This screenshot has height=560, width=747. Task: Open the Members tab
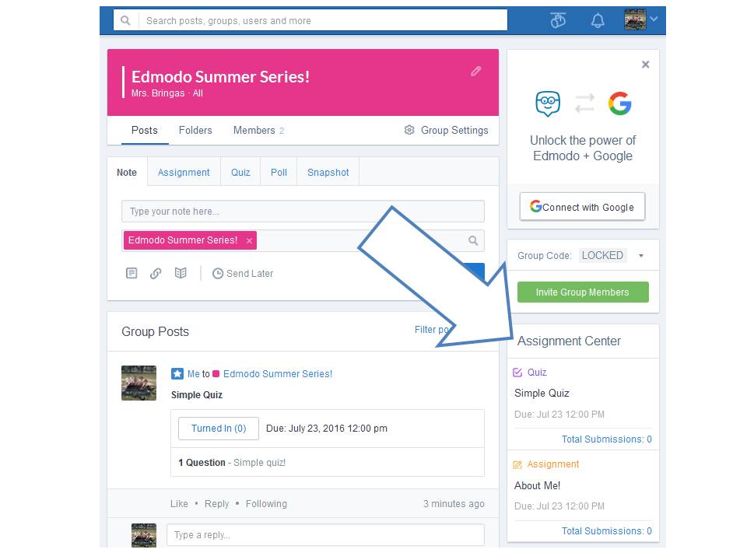tap(258, 130)
